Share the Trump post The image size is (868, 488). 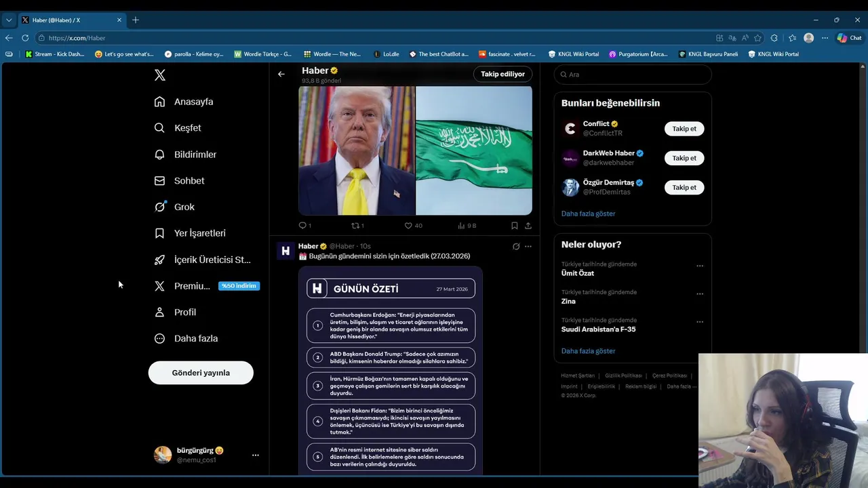pyautogui.click(x=528, y=226)
